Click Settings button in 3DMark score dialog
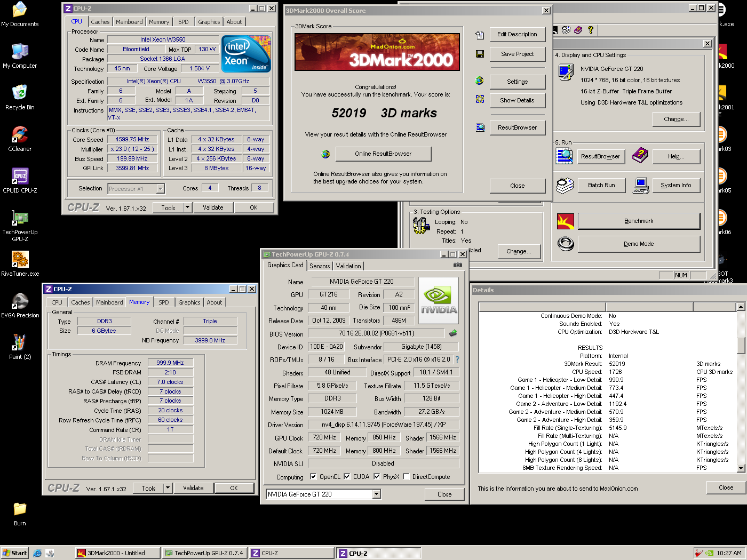Image resolution: width=747 pixels, height=560 pixels. click(x=517, y=82)
